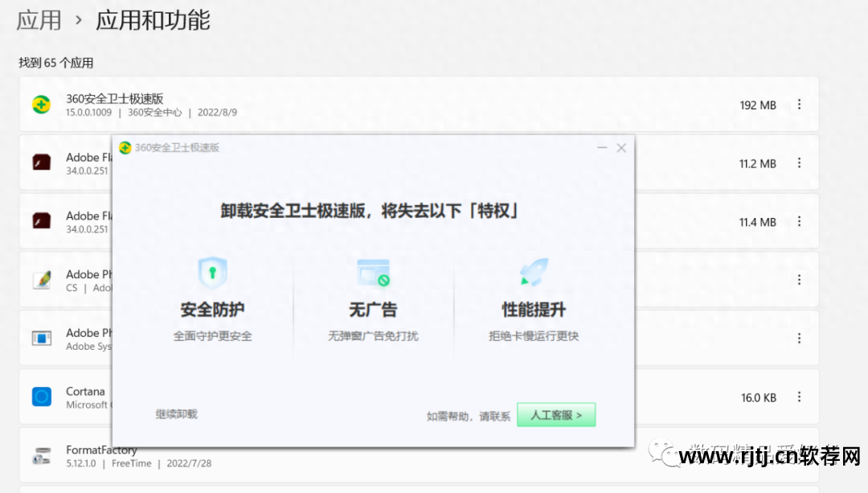Click the 无弹窗广告免打扰 description
Screen dimensions: 868x493
point(373,335)
